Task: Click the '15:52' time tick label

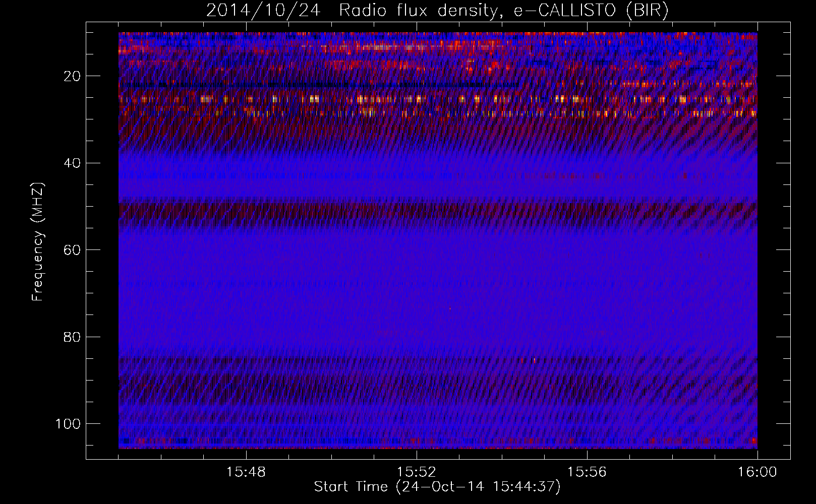Action: coord(417,472)
